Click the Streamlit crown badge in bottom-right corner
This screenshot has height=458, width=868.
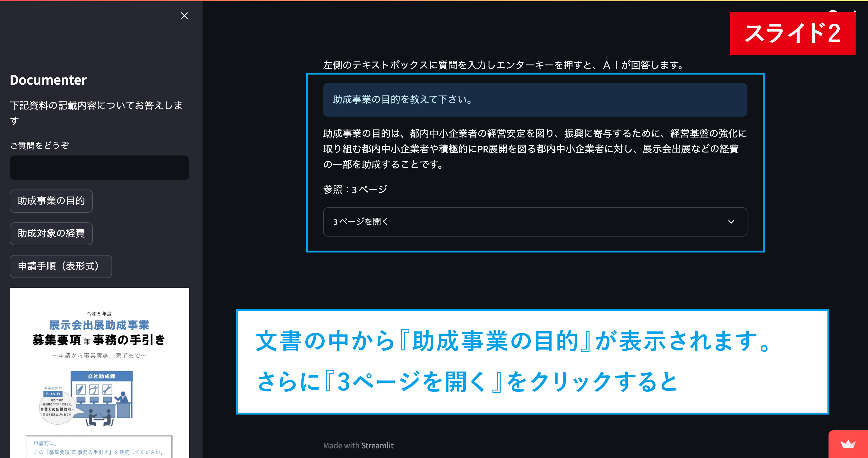(x=848, y=444)
